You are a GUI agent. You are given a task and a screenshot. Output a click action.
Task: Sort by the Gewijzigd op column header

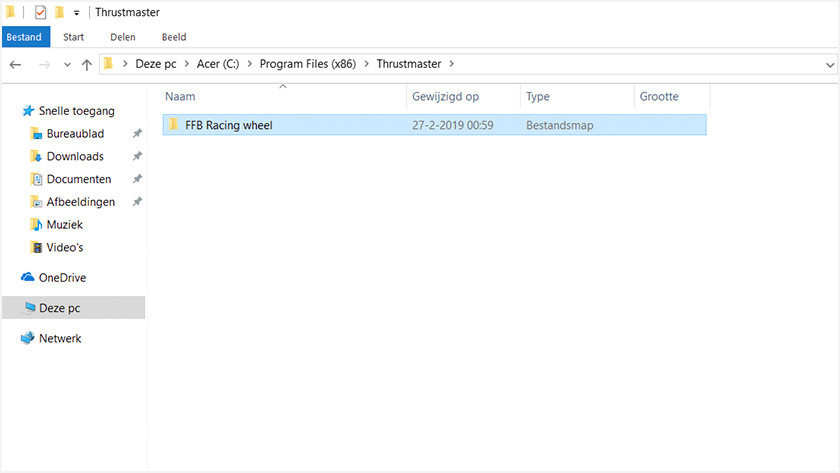[x=446, y=97]
